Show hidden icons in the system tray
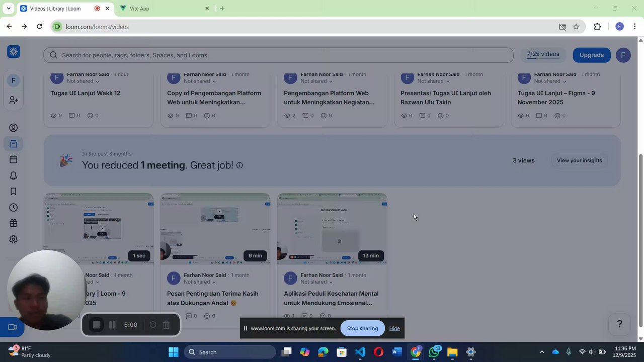 [x=541, y=352]
